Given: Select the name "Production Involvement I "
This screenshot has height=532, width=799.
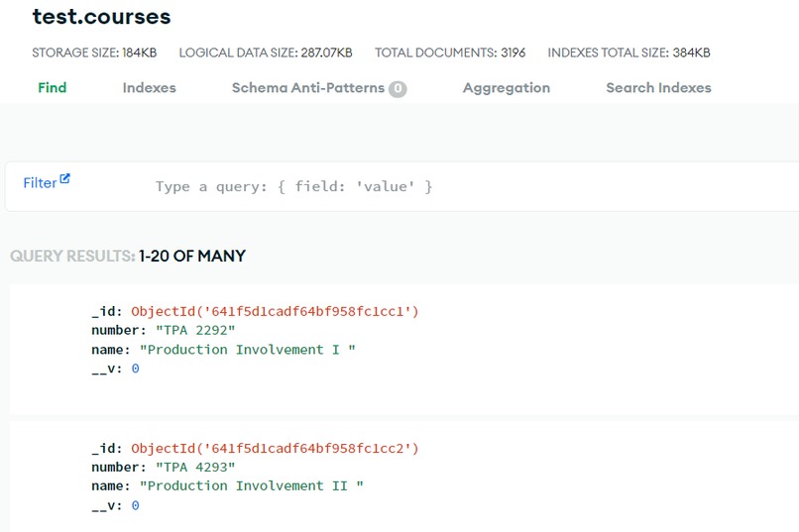Looking at the screenshot, I should point(248,350).
